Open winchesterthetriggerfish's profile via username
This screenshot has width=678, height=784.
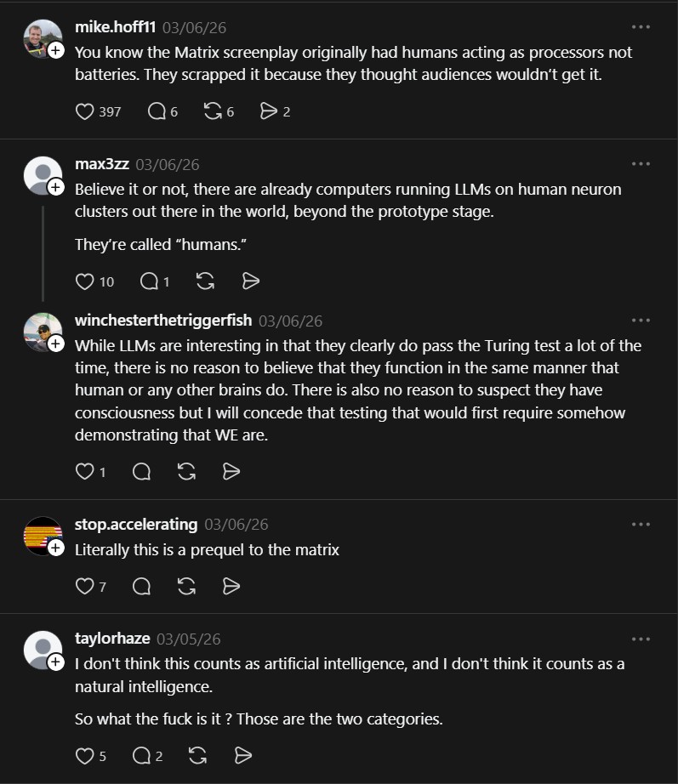(x=163, y=321)
